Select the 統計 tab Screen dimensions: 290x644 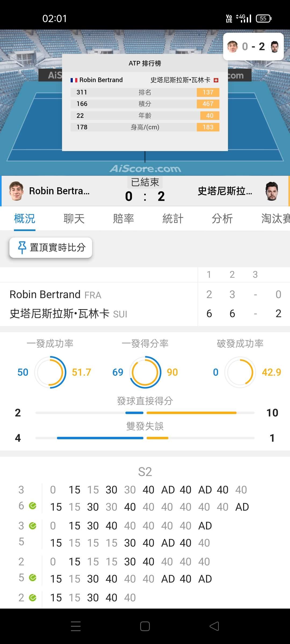tap(173, 219)
